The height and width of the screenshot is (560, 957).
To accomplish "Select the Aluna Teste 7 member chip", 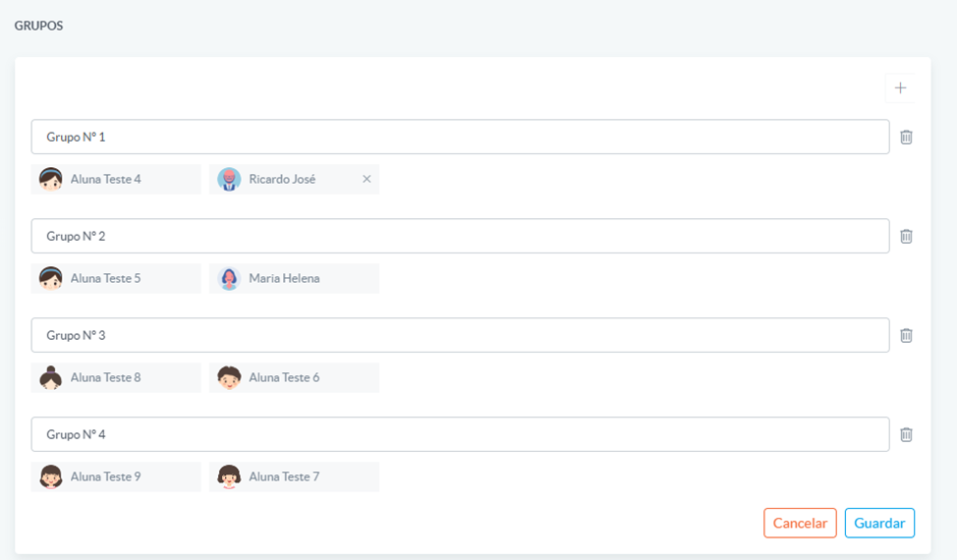I will pos(294,476).
